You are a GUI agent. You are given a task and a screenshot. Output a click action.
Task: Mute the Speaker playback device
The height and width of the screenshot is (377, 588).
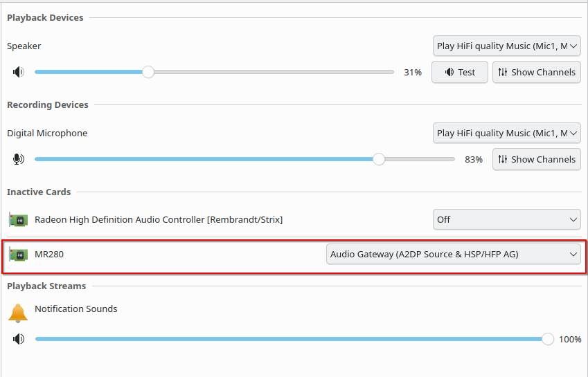click(x=19, y=72)
